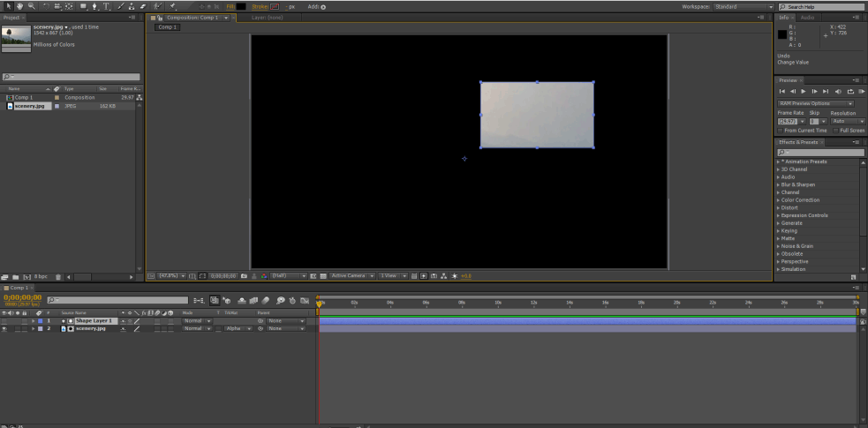This screenshot has width=868, height=428.
Task: Select the Eraser tool
Action: 143,7
